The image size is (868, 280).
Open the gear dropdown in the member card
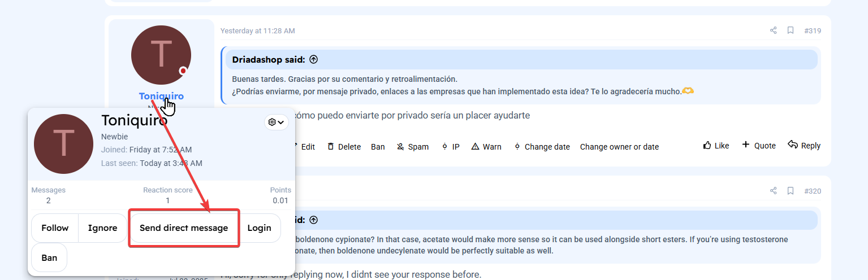pyautogui.click(x=276, y=123)
